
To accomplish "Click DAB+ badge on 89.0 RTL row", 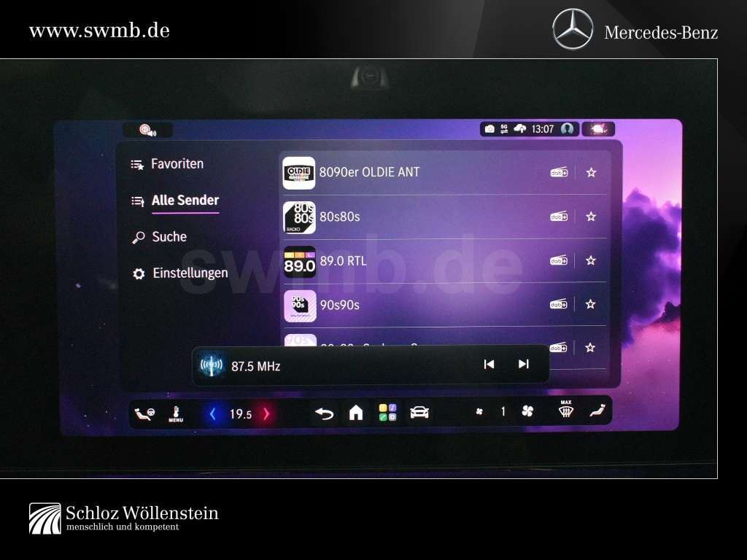I will coord(558,260).
